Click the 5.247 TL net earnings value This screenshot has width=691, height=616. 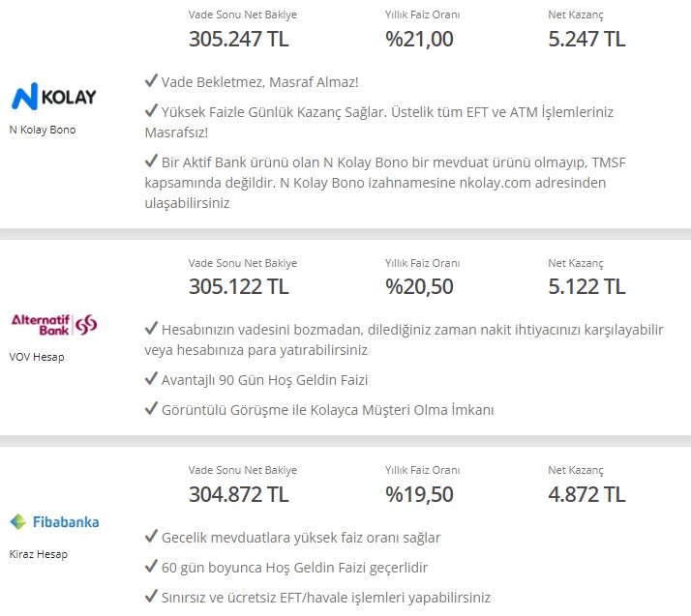click(x=586, y=39)
